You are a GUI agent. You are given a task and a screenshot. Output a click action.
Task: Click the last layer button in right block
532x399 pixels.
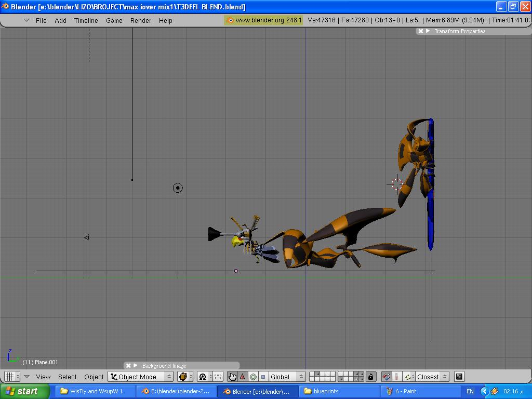tap(361, 379)
